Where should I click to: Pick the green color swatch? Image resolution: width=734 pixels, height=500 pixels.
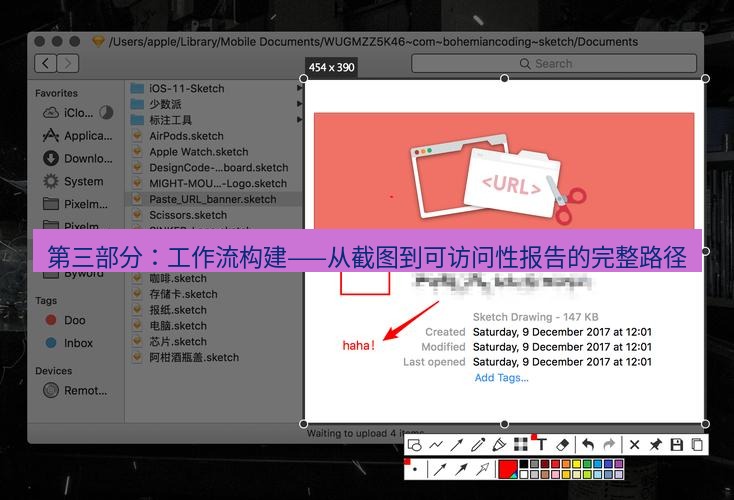[x=587, y=464]
